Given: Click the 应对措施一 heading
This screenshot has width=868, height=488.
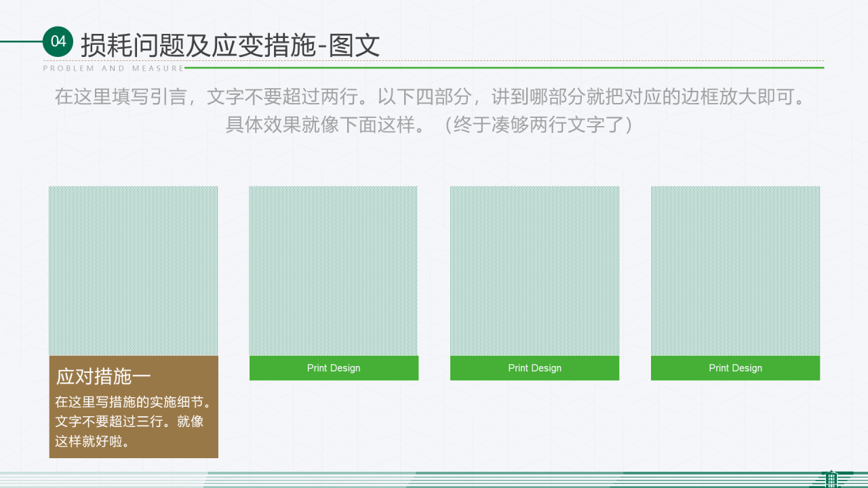Looking at the screenshot, I should 103,376.
